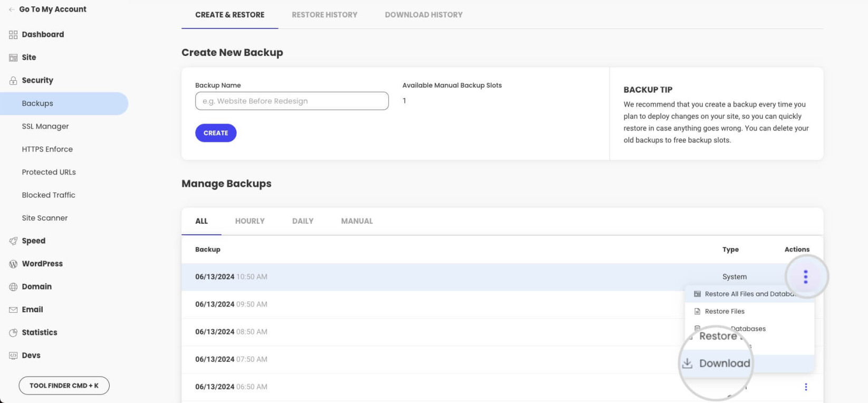The height and width of the screenshot is (403, 868).
Task: Switch to Download History tab
Action: click(423, 15)
